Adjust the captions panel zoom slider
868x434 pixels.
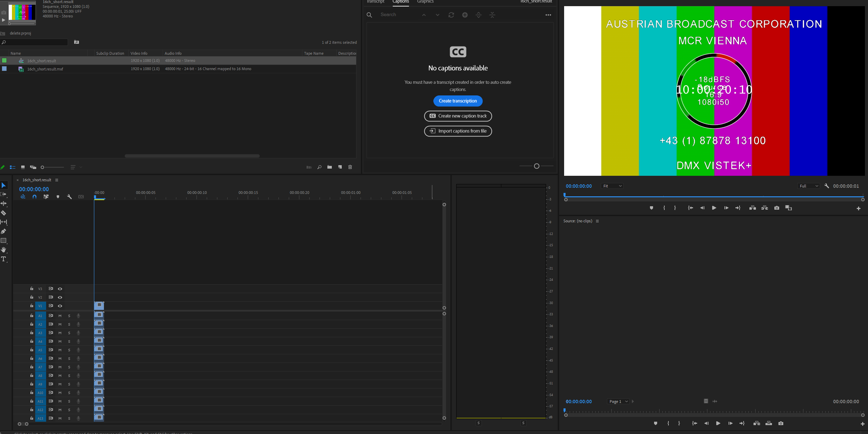click(x=537, y=166)
